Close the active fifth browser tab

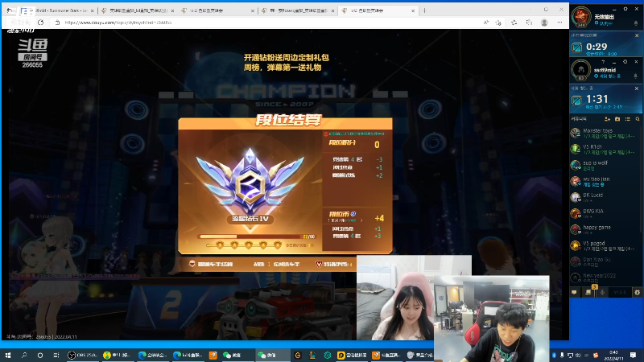[413, 10]
